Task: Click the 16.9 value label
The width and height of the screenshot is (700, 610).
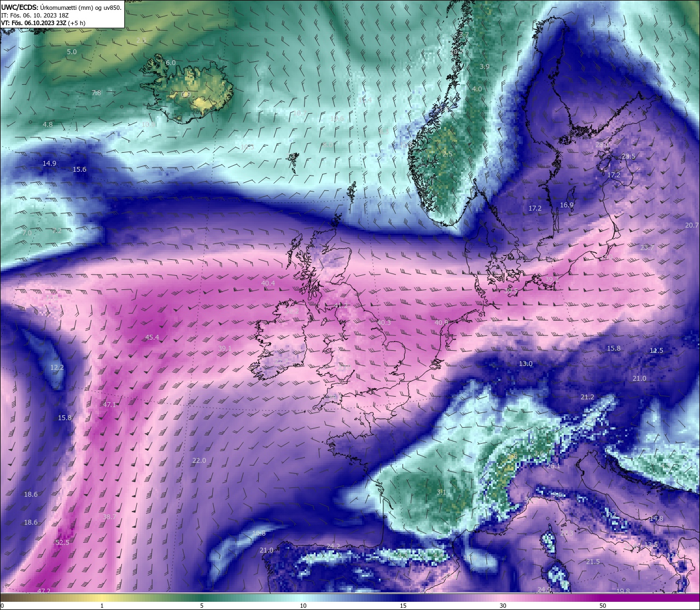Action: point(567,205)
